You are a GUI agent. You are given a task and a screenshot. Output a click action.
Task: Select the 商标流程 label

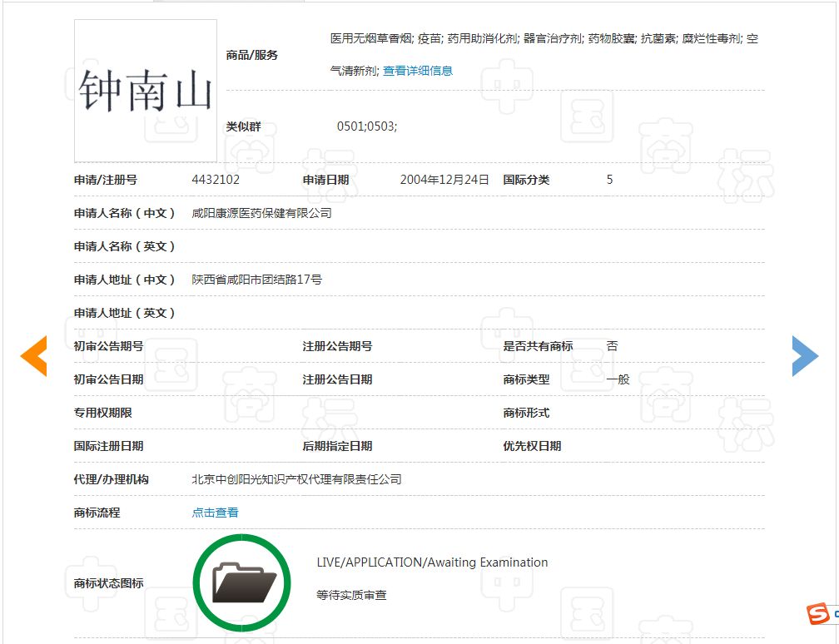click(x=97, y=513)
